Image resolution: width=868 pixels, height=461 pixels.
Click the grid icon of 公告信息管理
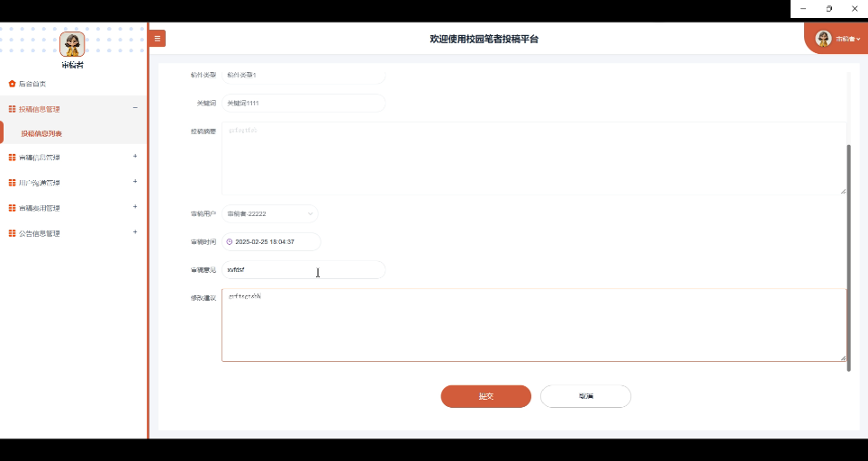pos(13,233)
